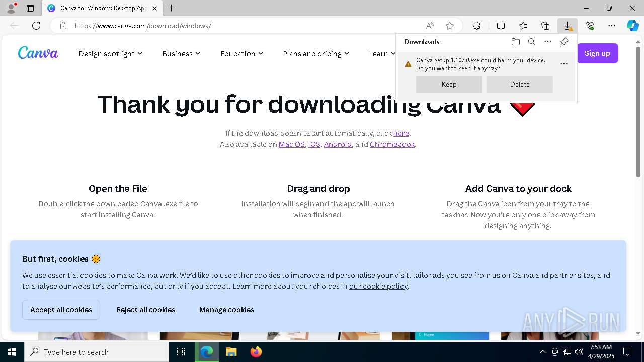This screenshot has width=644, height=362.
Task: Open the tab actions menu icon
Action: point(30,8)
